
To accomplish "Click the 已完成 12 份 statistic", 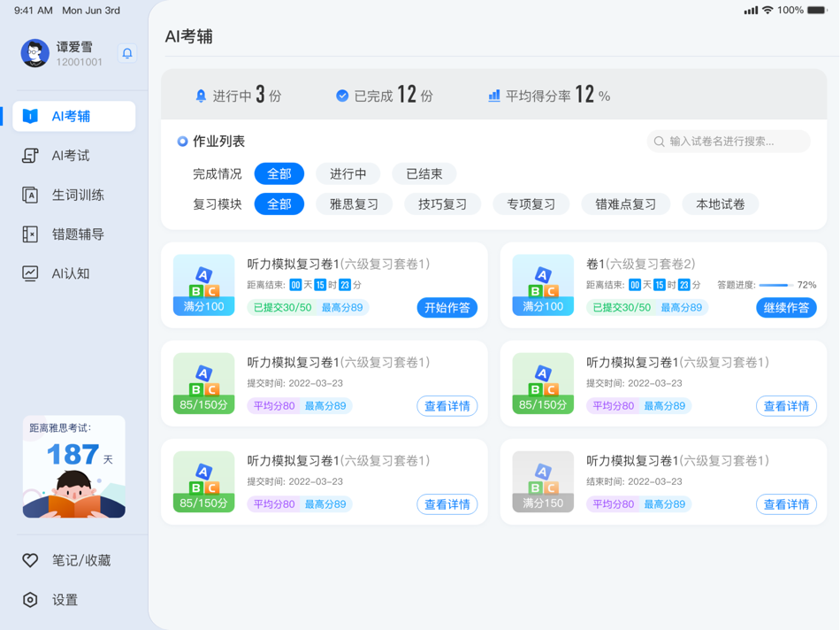I will [385, 96].
